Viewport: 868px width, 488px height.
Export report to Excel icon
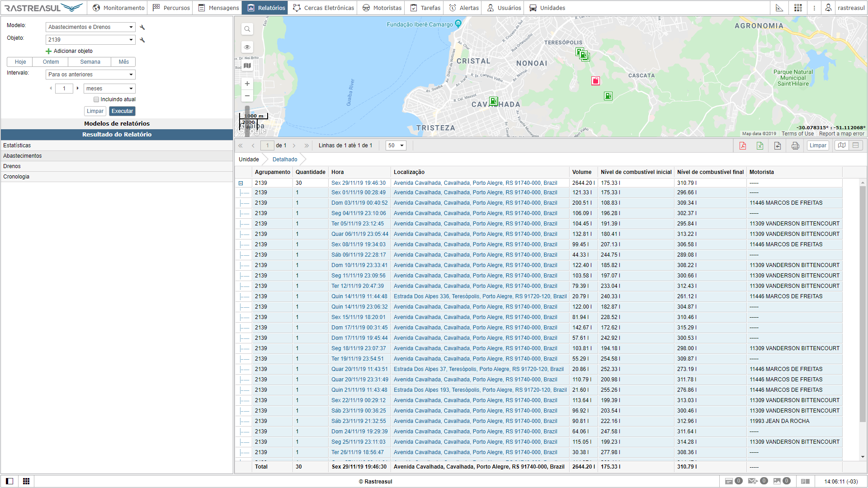click(760, 145)
